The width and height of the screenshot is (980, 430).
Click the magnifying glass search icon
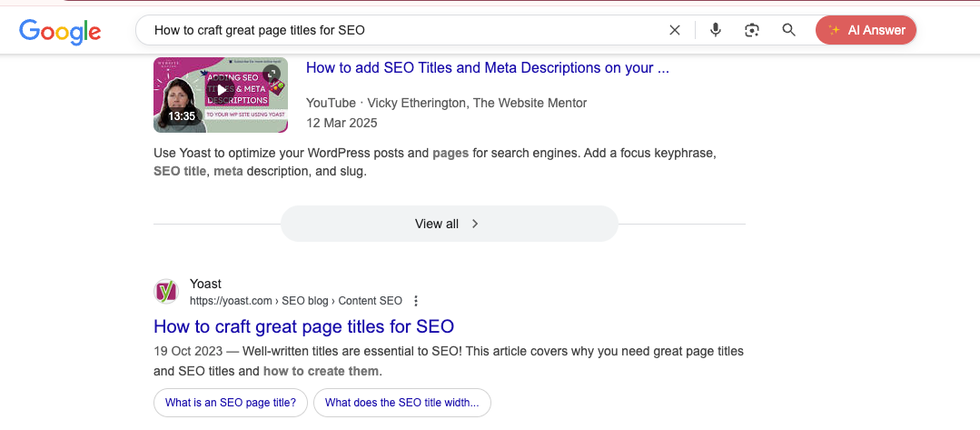click(x=788, y=30)
